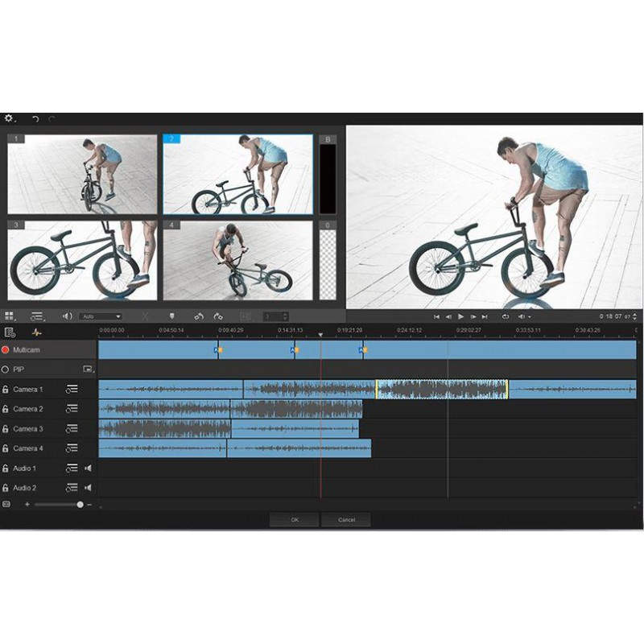
Task: Click the audio waveform sync icon
Action: 36,332
